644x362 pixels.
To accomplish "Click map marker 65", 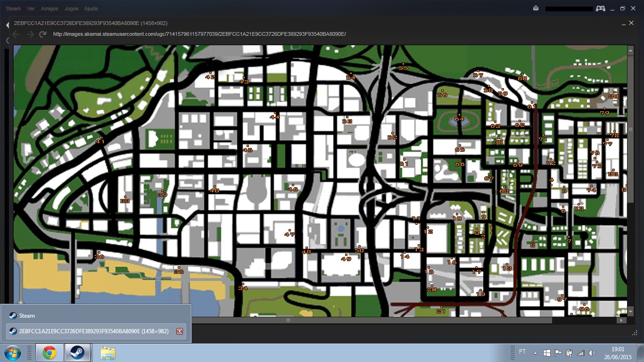I will [x=460, y=149].
